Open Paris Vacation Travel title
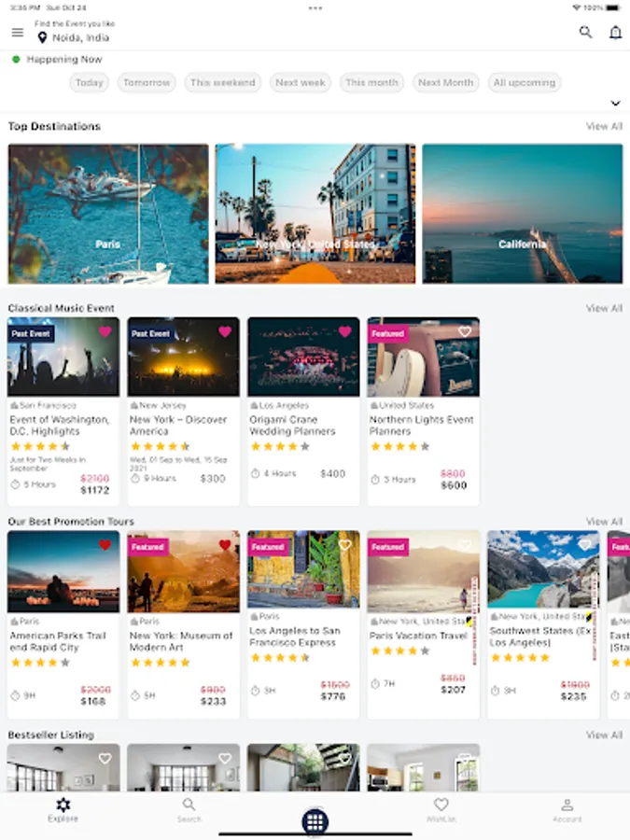The image size is (630, 840). 418,636
